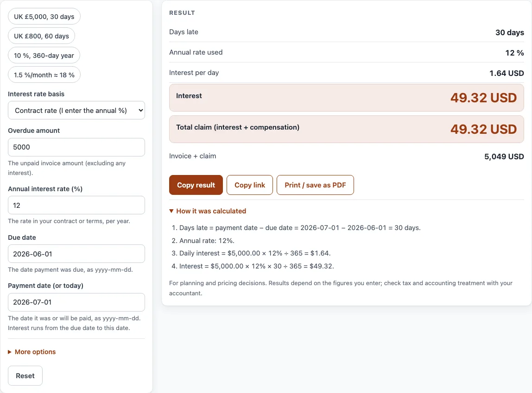This screenshot has height=393, width=532.
Task: Click the 1.64 USD interest per day value
Action: [507, 73]
